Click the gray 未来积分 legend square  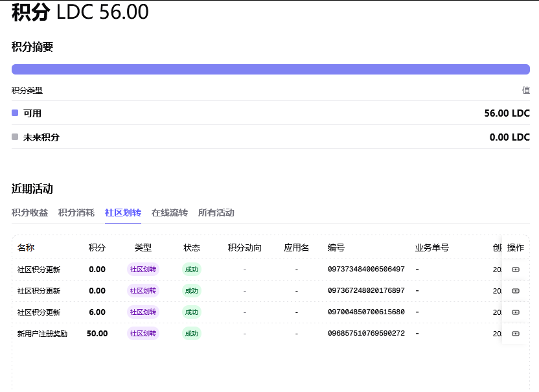[x=15, y=137]
